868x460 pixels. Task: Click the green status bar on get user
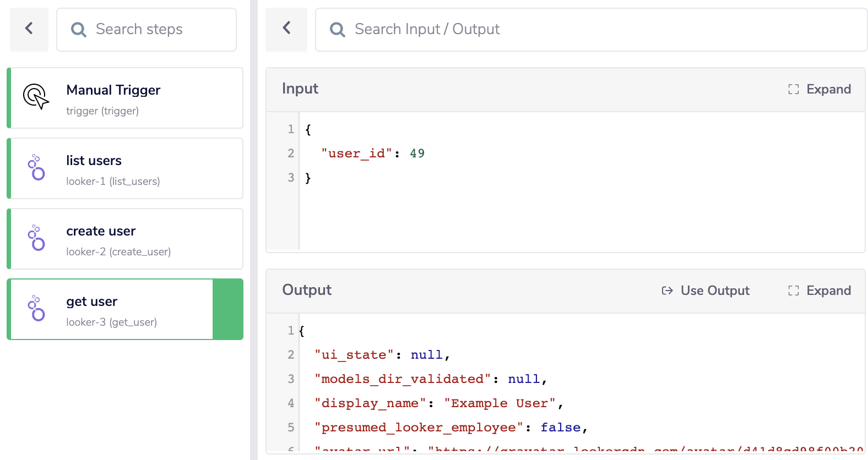tap(227, 309)
